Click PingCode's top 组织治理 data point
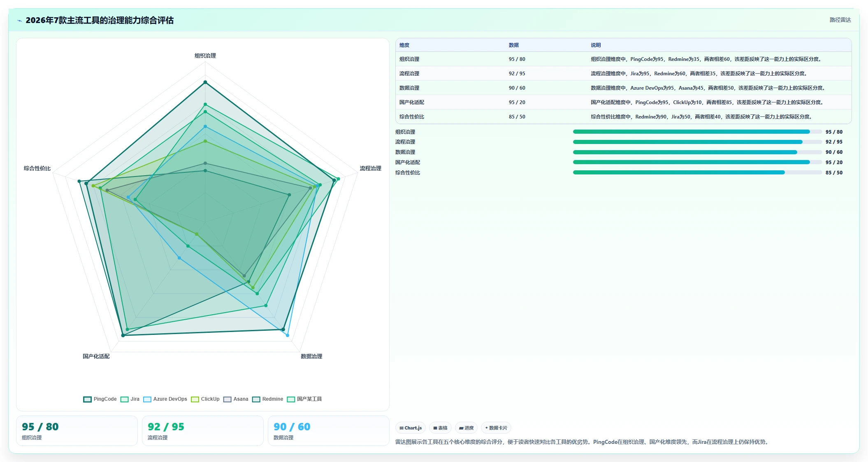This screenshot has height=462, width=868. click(x=205, y=82)
